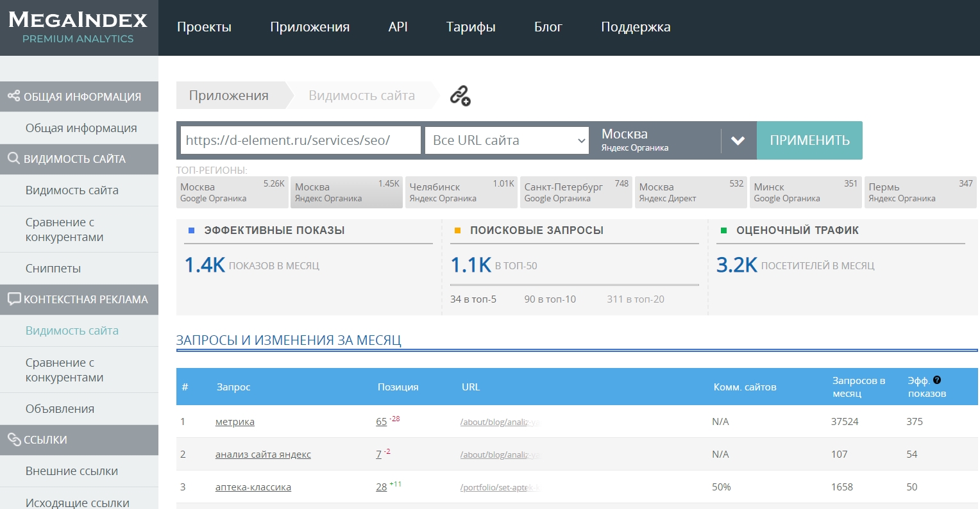Click the метрика query link
Image resolution: width=980 pixels, height=509 pixels.
pos(235,421)
